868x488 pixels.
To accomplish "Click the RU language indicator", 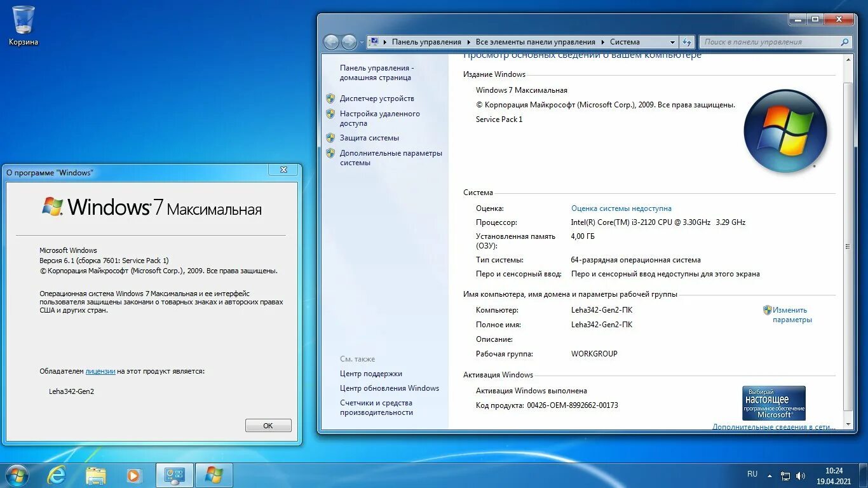I will tap(752, 474).
